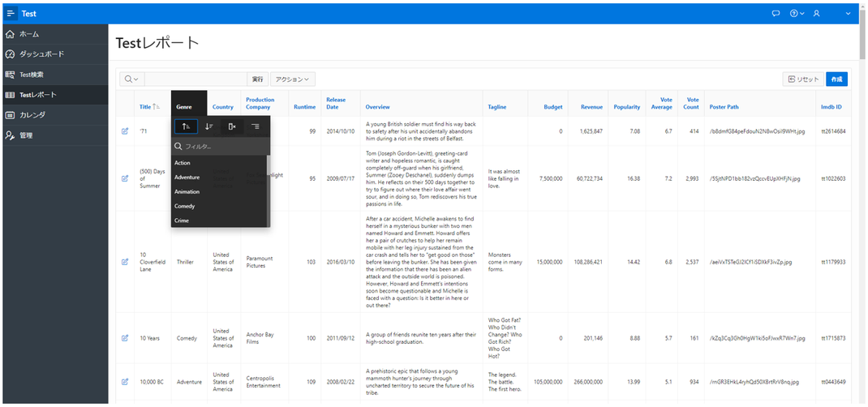This screenshot has height=407, width=868.
Task: Click the Imdb ID column header
Action: pyautogui.click(x=831, y=107)
